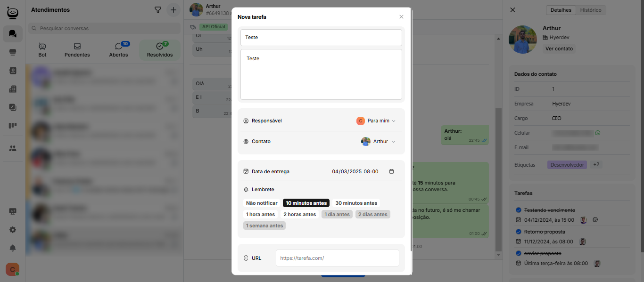Viewport: 644px width, 282px height.
Task: Click the plus icon to add conversation
Action: (x=173, y=10)
